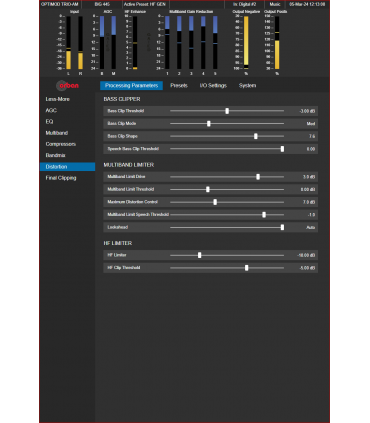Image resolution: width=370 pixels, height=423 pixels.
Task: Click the Orban logo
Action: 68,86
